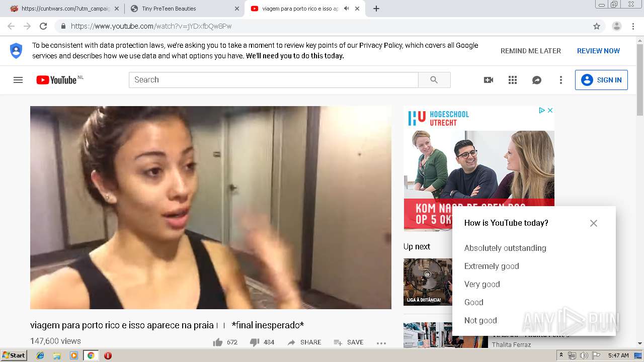Switch to Tiny PreTeen Beauties tab
Image resolution: width=644 pixels, height=362 pixels.
click(184, 9)
